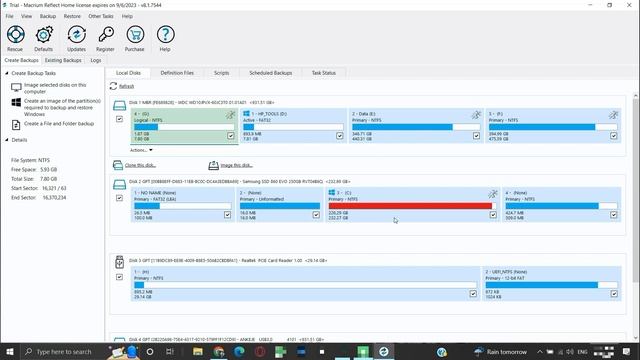Open File Explorer from the taskbar
Viewport: 640px width, 360px height.
[x=198, y=351]
